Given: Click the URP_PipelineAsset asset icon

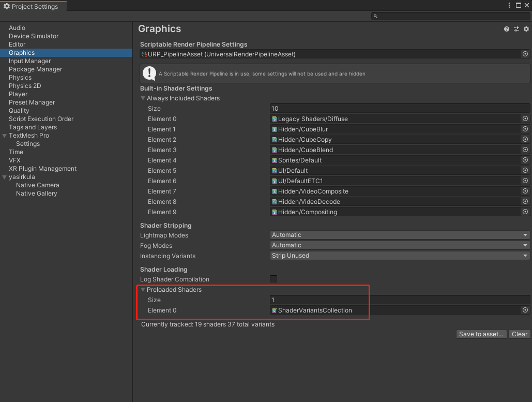Looking at the screenshot, I should (x=144, y=54).
